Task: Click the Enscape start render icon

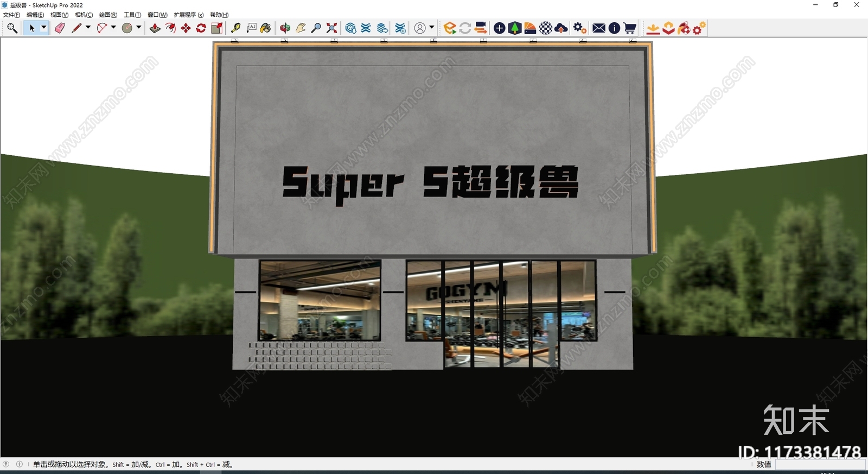Action: [x=450, y=28]
